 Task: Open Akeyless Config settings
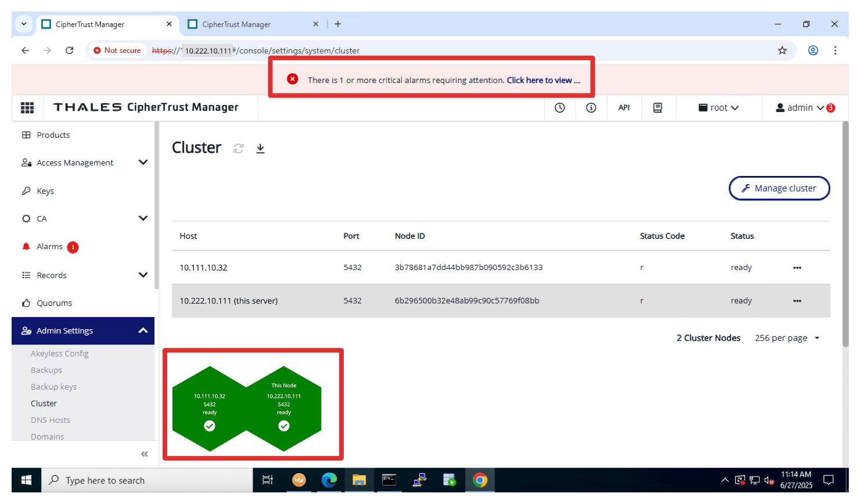pyautogui.click(x=60, y=354)
